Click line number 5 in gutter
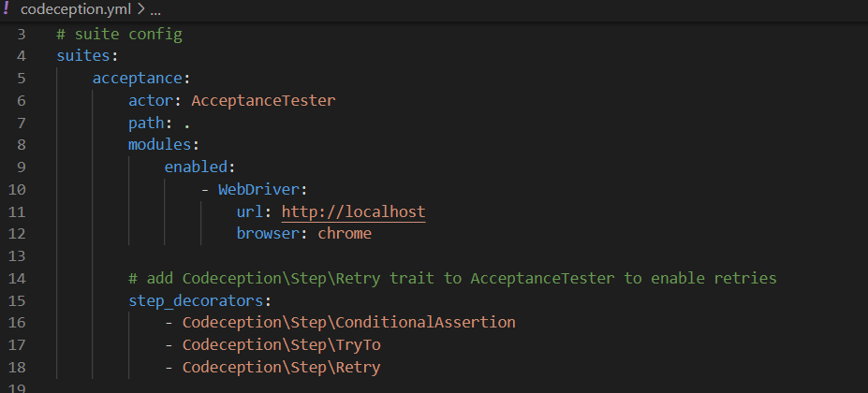 pos(21,78)
